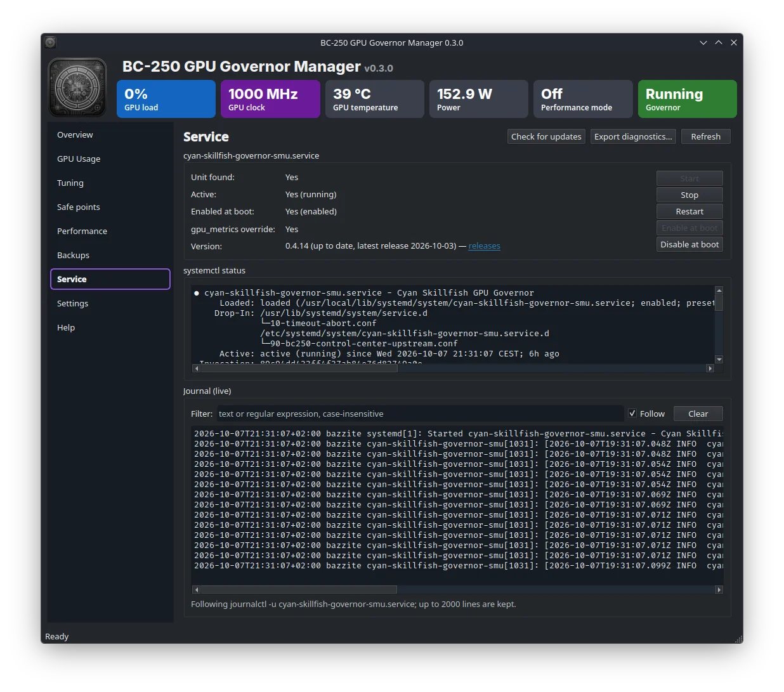Click the journal horizontal scrollbar thumb
The width and height of the screenshot is (784, 692).
pyautogui.click(x=299, y=589)
